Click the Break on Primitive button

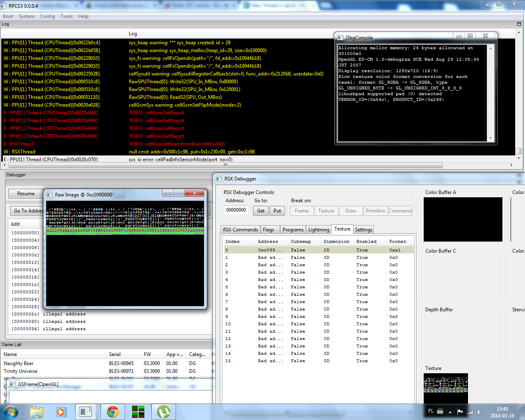tap(375, 211)
